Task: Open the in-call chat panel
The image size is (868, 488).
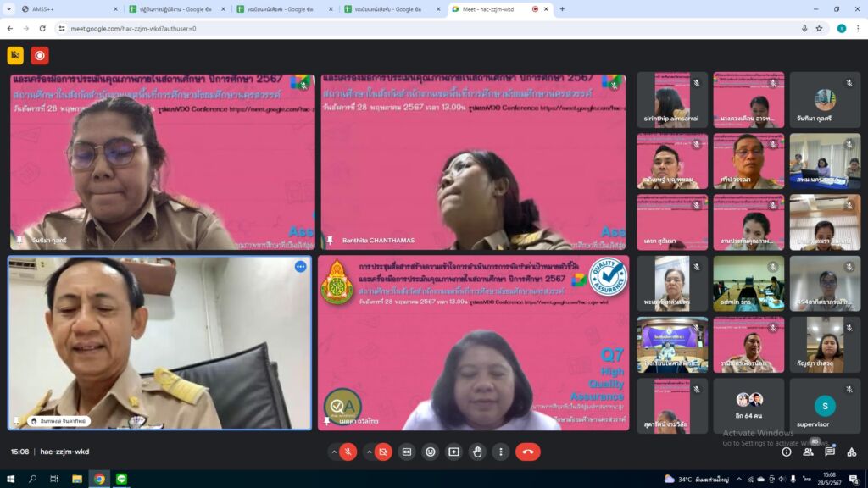Action: (830, 452)
